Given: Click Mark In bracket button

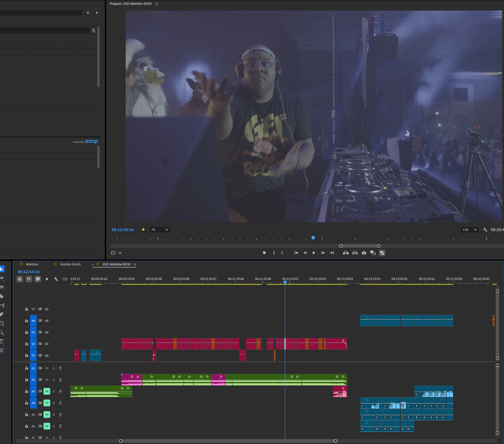Looking at the screenshot, I should click(274, 253).
